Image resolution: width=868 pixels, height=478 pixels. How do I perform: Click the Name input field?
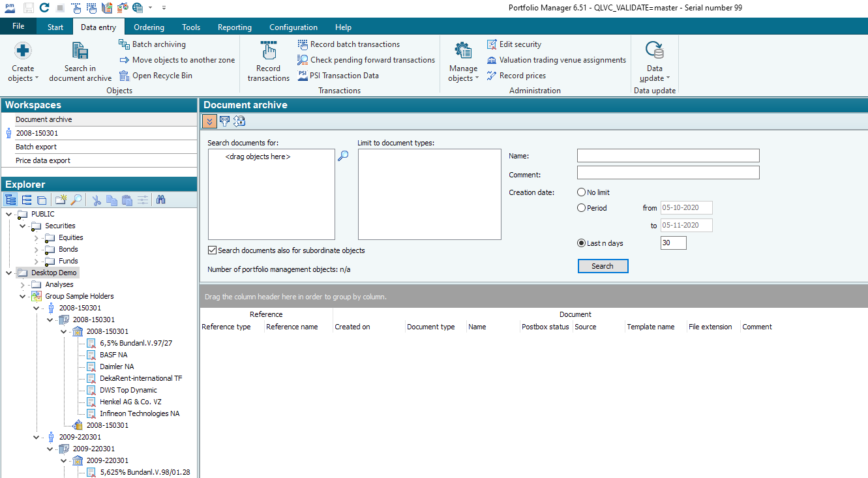(668, 156)
